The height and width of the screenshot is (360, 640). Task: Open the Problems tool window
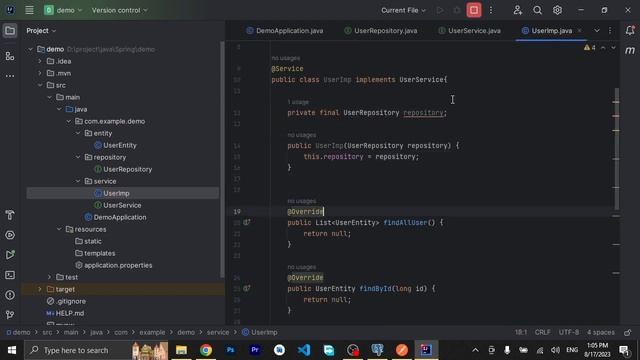(10, 295)
